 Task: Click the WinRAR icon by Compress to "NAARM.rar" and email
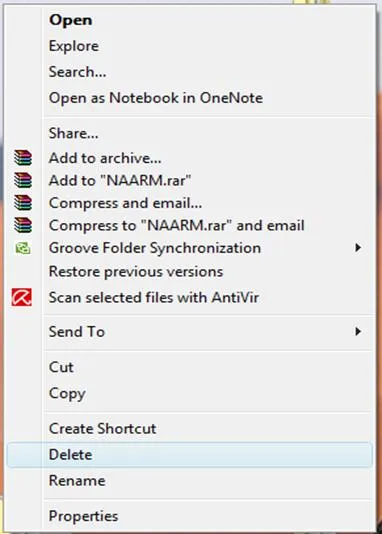pos(23,225)
